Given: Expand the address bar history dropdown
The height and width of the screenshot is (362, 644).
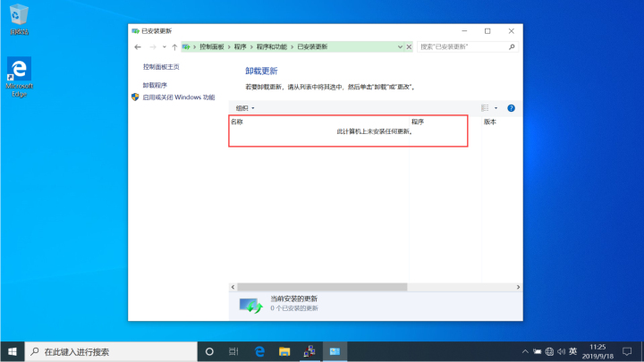Looking at the screenshot, I should coord(400,46).
